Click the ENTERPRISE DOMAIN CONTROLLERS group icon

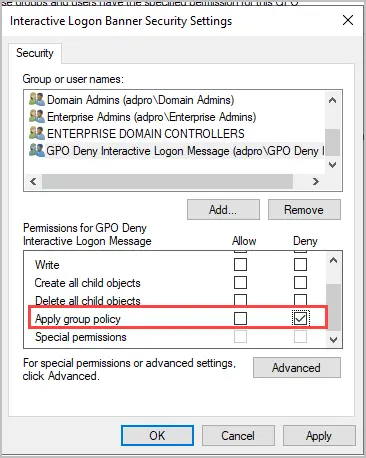[x=37, y=133]
